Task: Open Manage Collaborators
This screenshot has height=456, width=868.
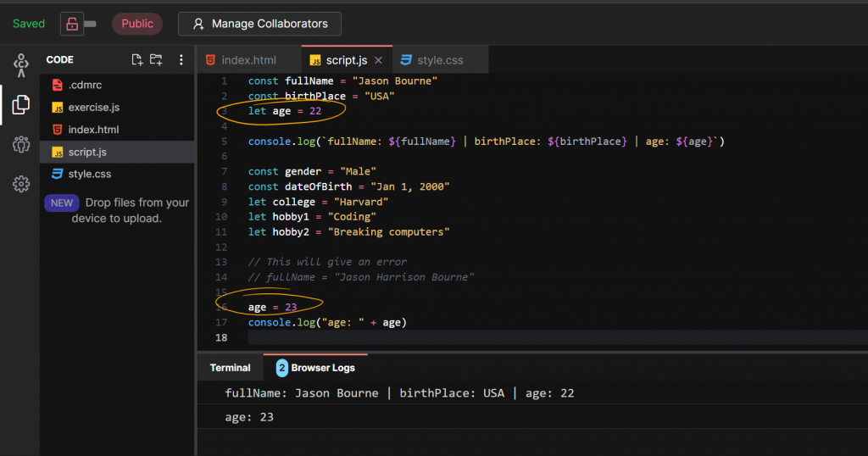Action: [x=259, y=24]
